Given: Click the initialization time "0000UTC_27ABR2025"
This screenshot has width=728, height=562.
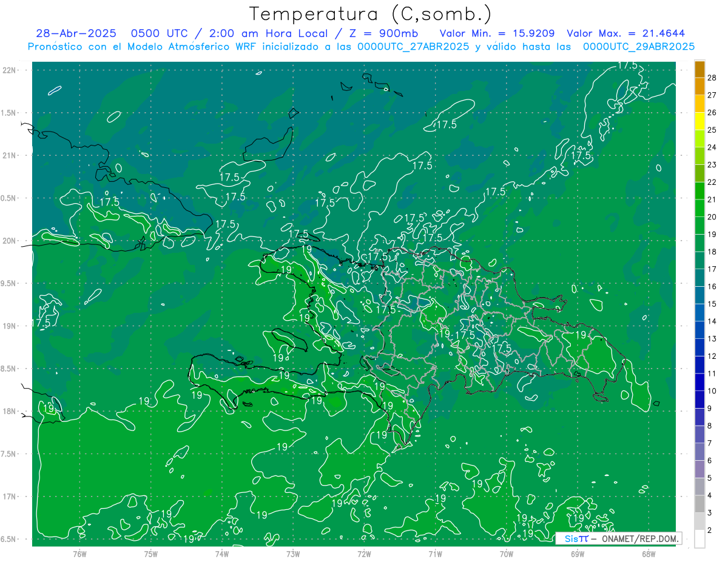Looking at the screenshot, I should (x=413, y=47).
